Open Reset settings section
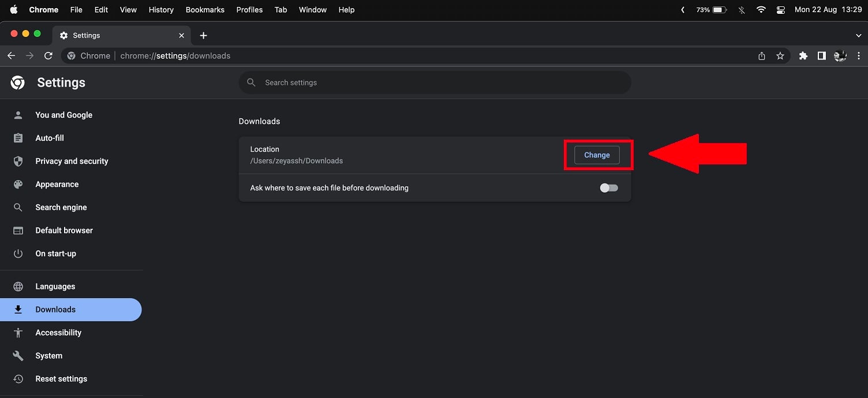Screen dimensions: 868x398 (x=61, y=378)
